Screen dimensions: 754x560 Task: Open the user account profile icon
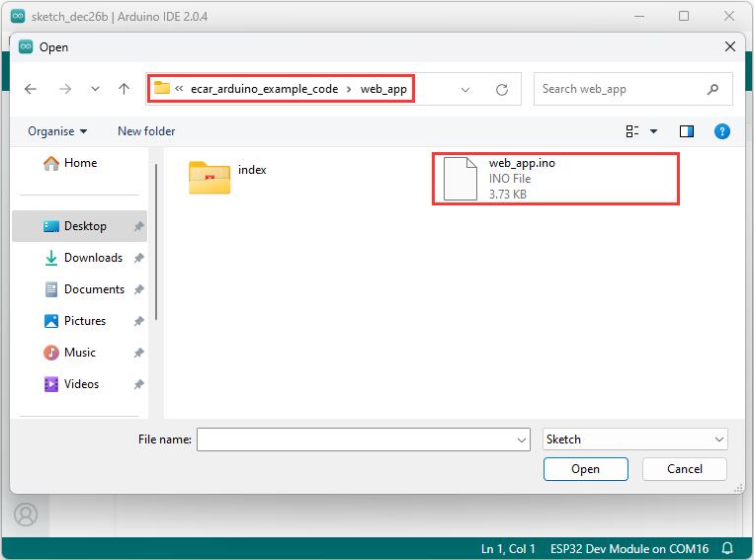coord(26,515)
